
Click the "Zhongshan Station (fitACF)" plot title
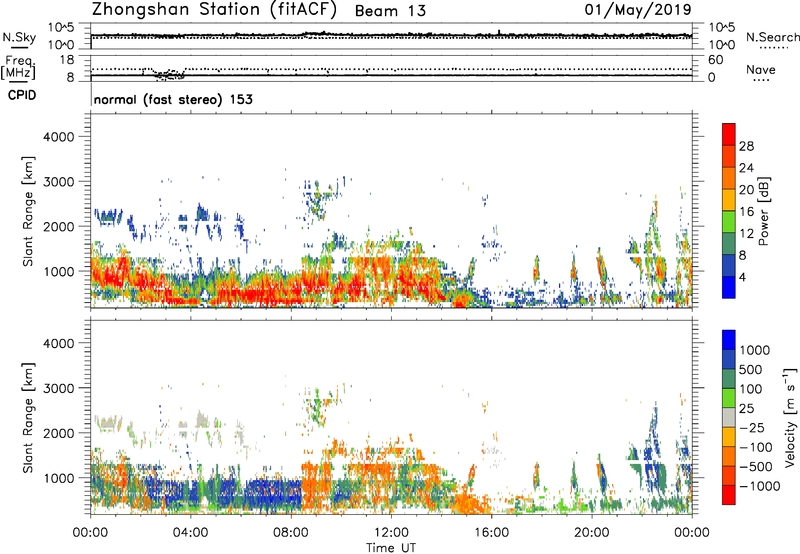214,10
